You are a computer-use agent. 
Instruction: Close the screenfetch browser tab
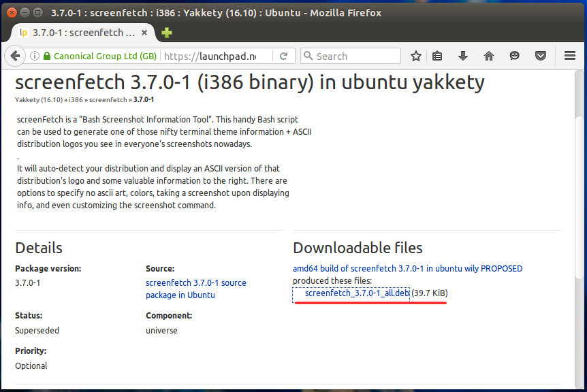pyautogui.click(x=144, y=33)
